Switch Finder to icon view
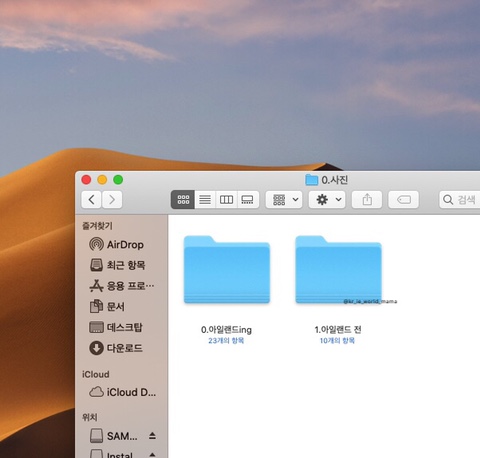The image size is (480, 458). tap(183, 200)
